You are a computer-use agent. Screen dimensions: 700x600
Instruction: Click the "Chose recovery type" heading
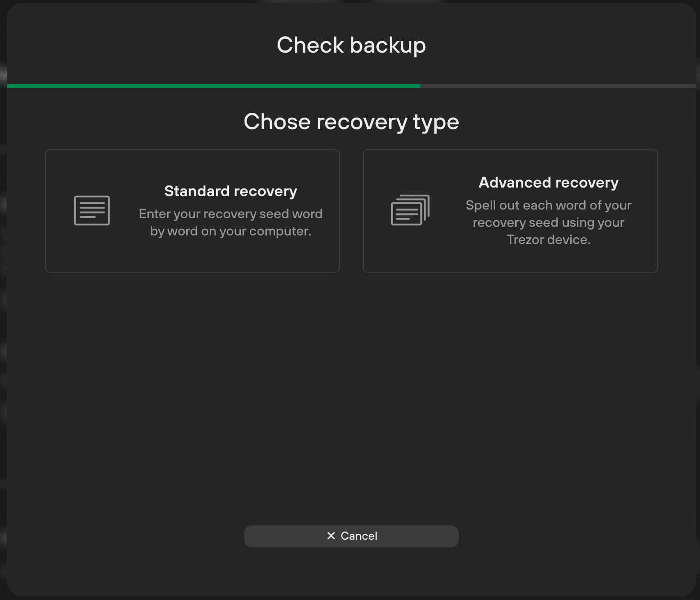pyautogui.click(x=351, y=122)
